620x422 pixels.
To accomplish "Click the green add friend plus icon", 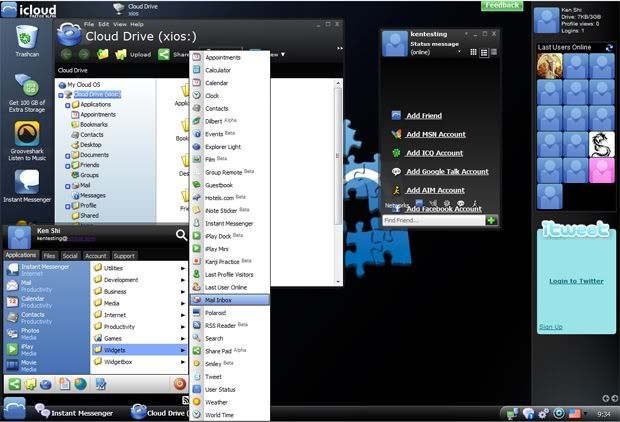I will (x=491, y=220).
